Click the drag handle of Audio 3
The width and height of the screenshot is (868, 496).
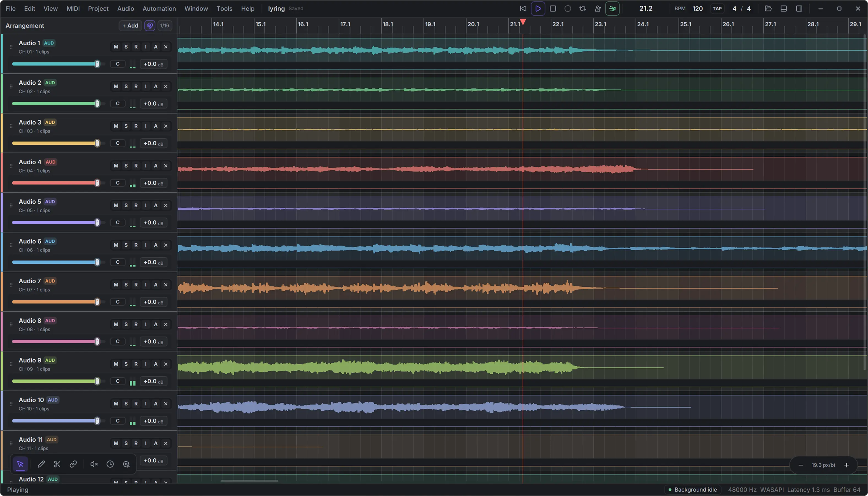point(11,126)
